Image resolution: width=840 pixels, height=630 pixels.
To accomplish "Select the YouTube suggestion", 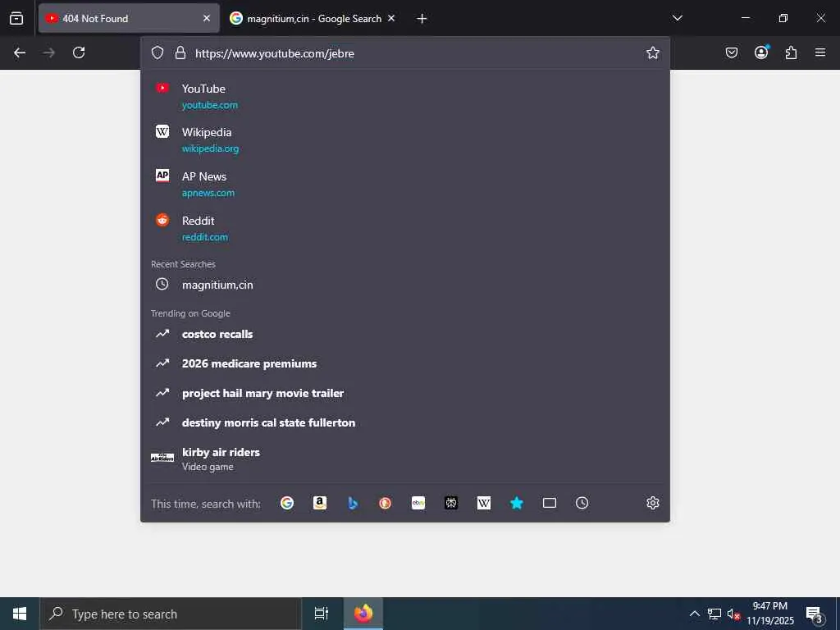I will tap(405, 97).
